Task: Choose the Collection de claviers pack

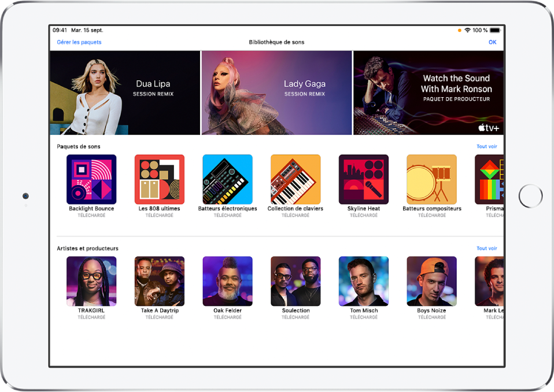Action: coord(296,180)
